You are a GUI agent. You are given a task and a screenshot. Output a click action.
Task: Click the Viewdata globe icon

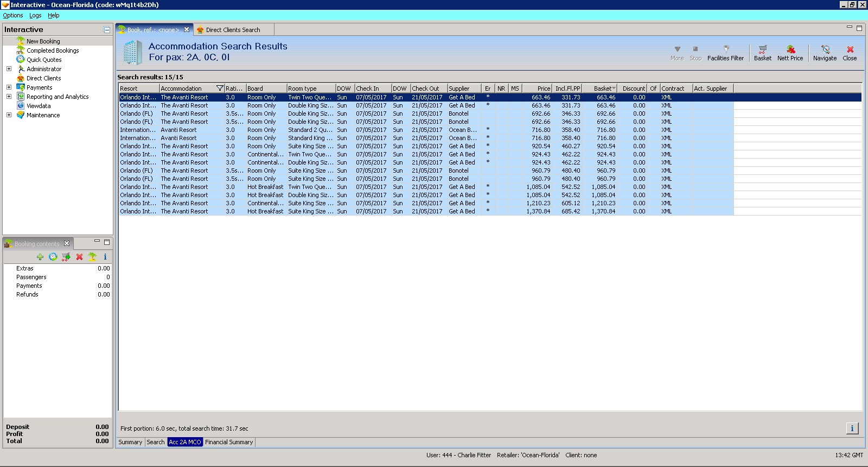tap(21, 105)
